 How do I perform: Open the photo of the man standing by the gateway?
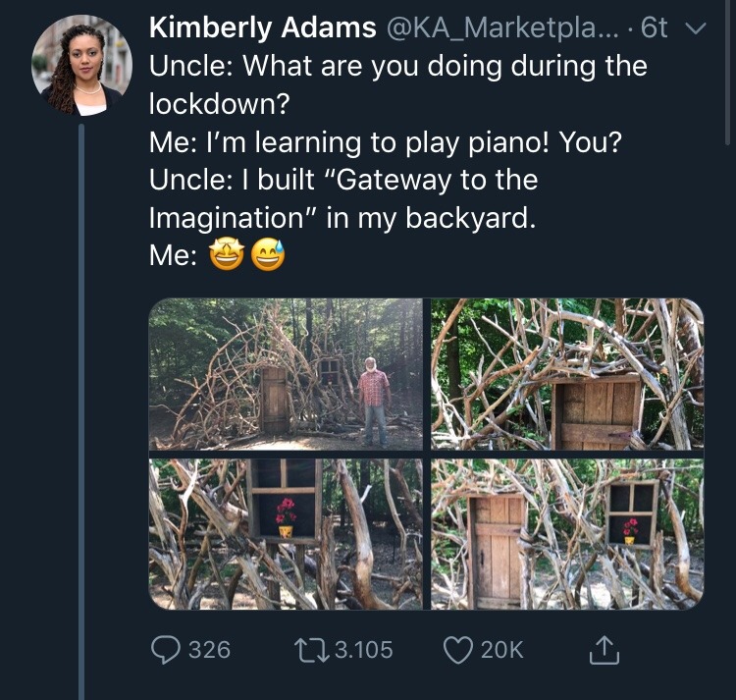(x=286, y=374)
